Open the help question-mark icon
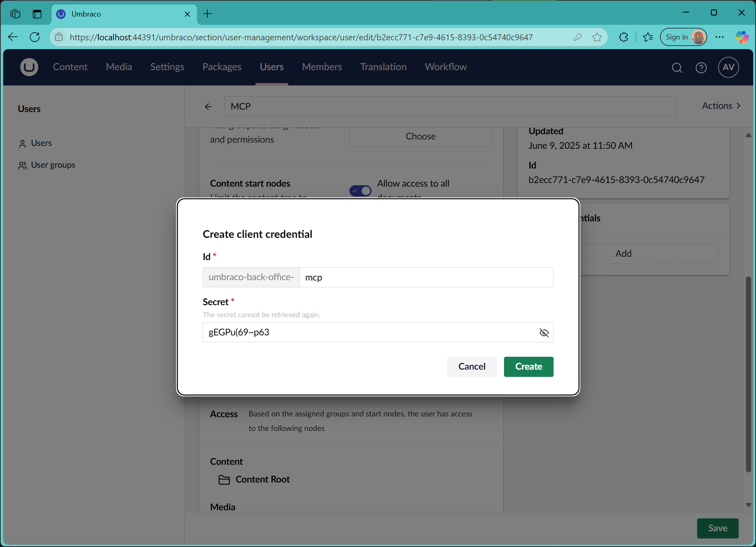Viewport: 756px width, 547px height. point(701,68)
